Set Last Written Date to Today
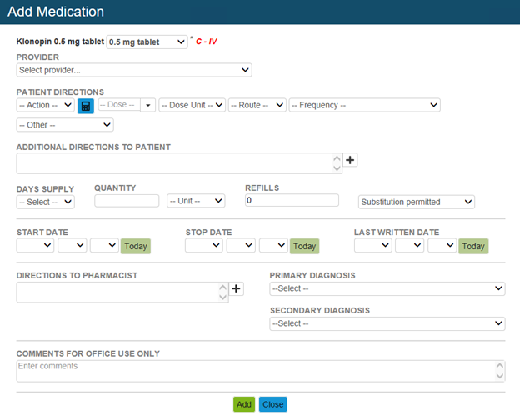 (473, 246)
